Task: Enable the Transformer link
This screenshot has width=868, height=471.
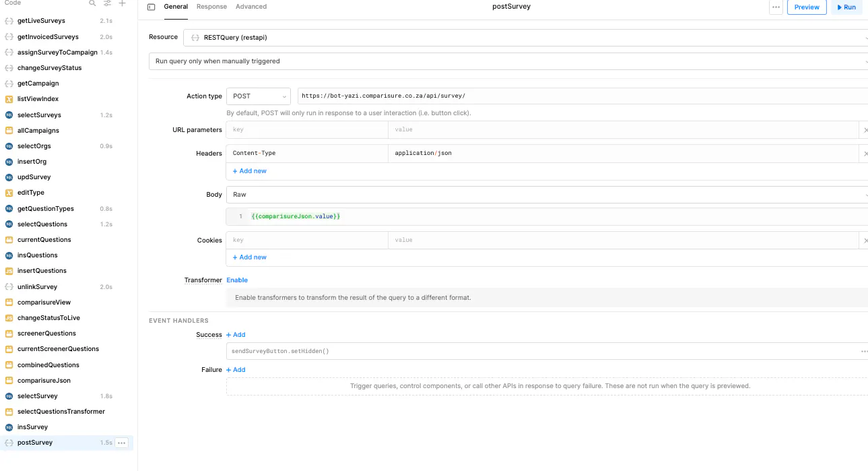Action: [x=237, y=280]
